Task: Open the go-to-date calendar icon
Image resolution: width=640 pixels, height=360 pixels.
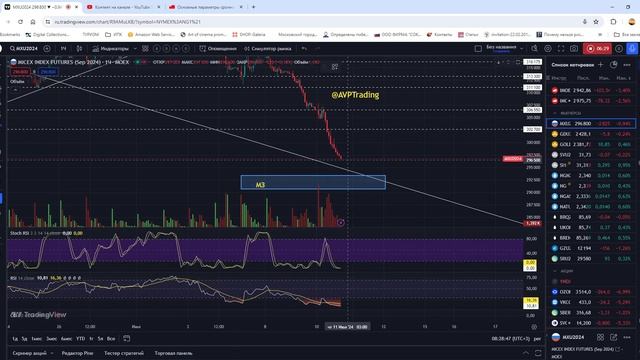Action: point(127,338)
